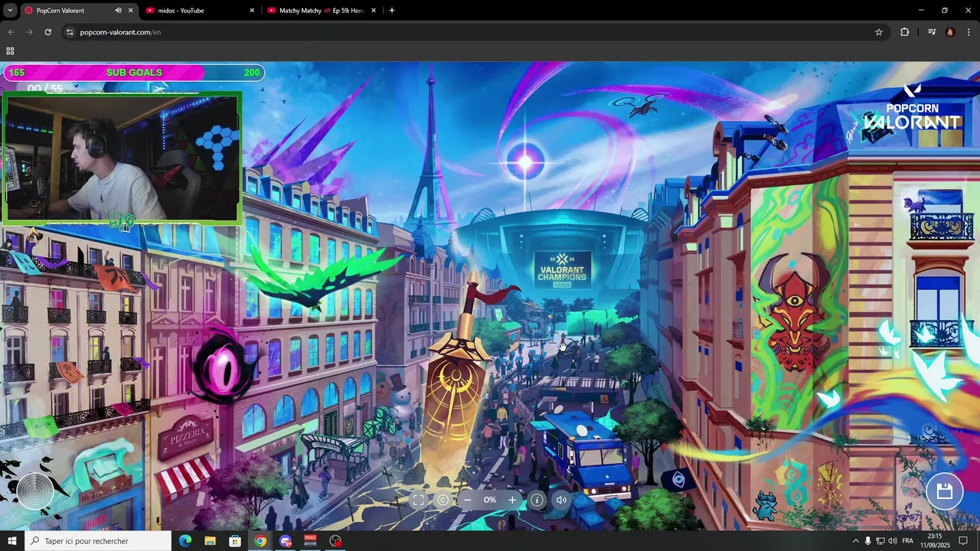980x551 pixels.
Task: Open the Windows Start menu
Action: pyautogui.click(x=11, y=541)
